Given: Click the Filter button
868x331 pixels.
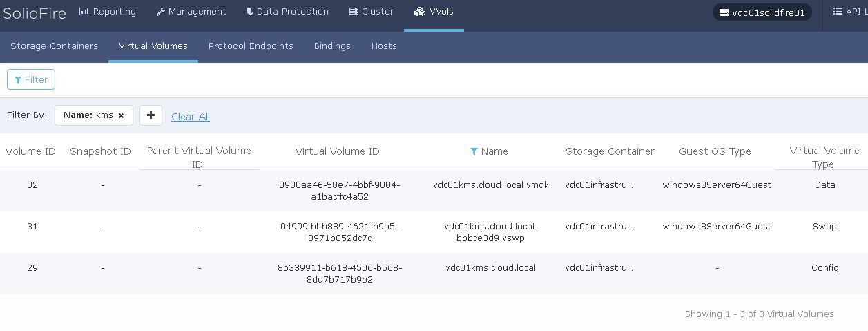Looking at the screenshot, I should click(31, 79).
